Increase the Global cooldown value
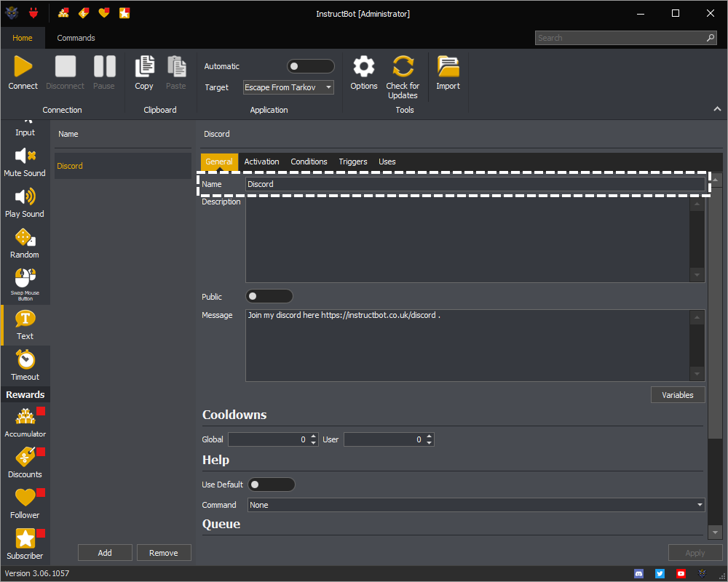This screenshot has height=582, width=728. pos(314,436)
